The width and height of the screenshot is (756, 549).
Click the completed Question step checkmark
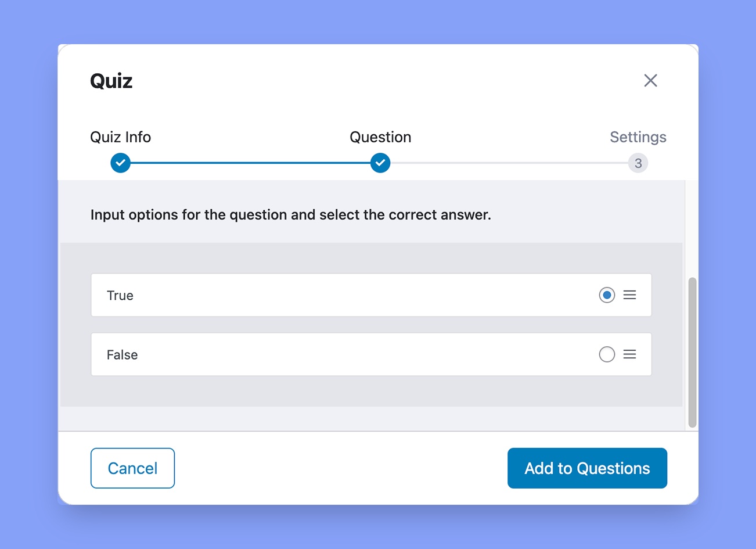[x=380, y=163]
